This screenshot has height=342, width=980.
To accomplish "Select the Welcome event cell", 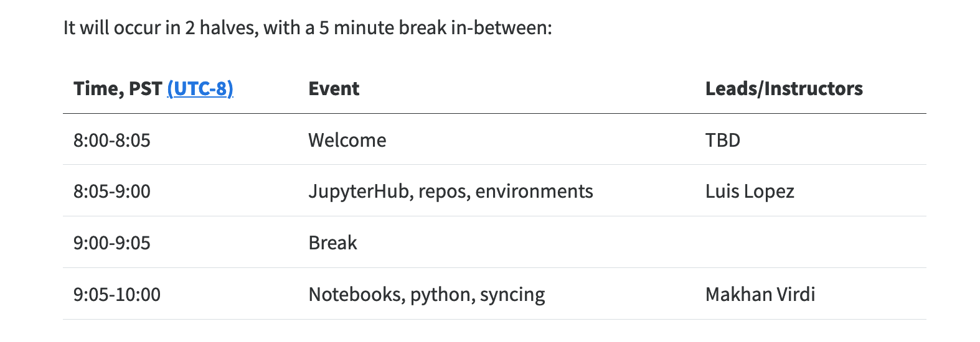I will coord(347,141).
